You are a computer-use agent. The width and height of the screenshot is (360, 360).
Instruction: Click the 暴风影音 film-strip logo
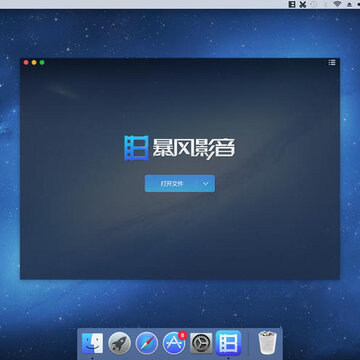(x=136, y=148)
